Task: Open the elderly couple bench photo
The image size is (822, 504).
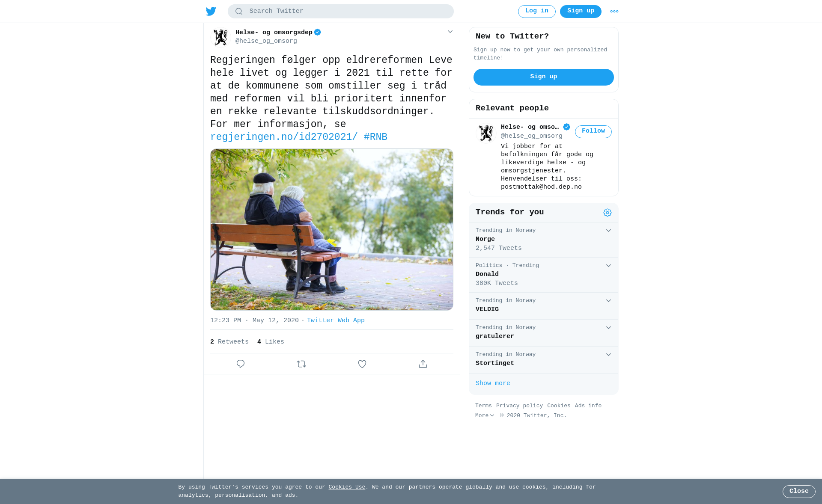Action: [x=332, y=230]
